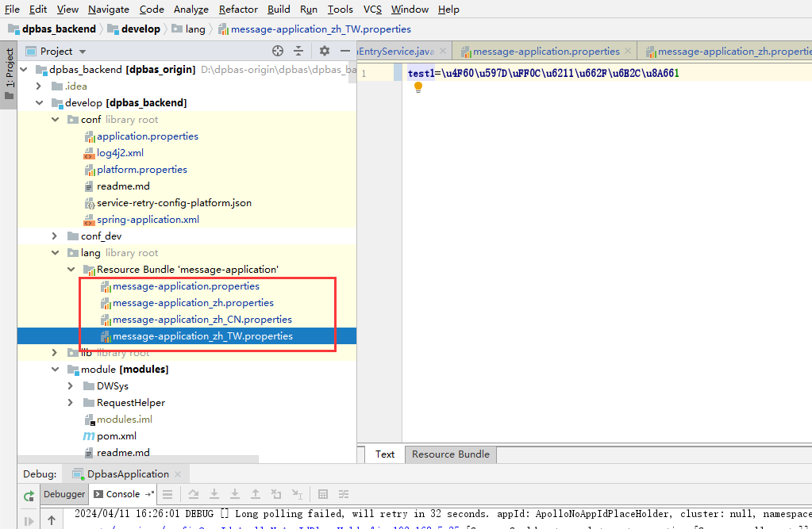The image size is (812, 529).
Task: Click the Step Over debug icon
Action: [194, 494]
